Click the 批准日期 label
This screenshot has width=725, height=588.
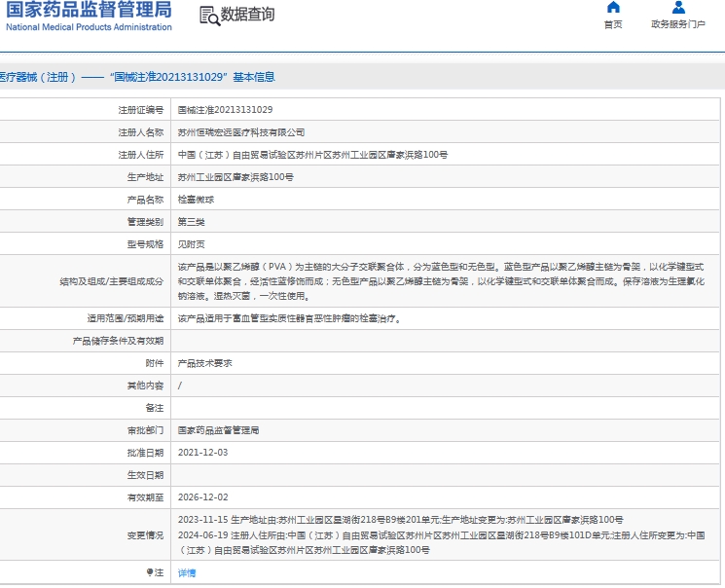tap(145, 453)
